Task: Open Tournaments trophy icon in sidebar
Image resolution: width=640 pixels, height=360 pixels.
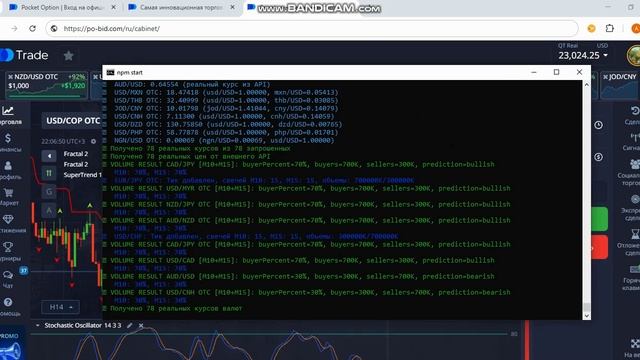Action: click(x=8, y=251)
